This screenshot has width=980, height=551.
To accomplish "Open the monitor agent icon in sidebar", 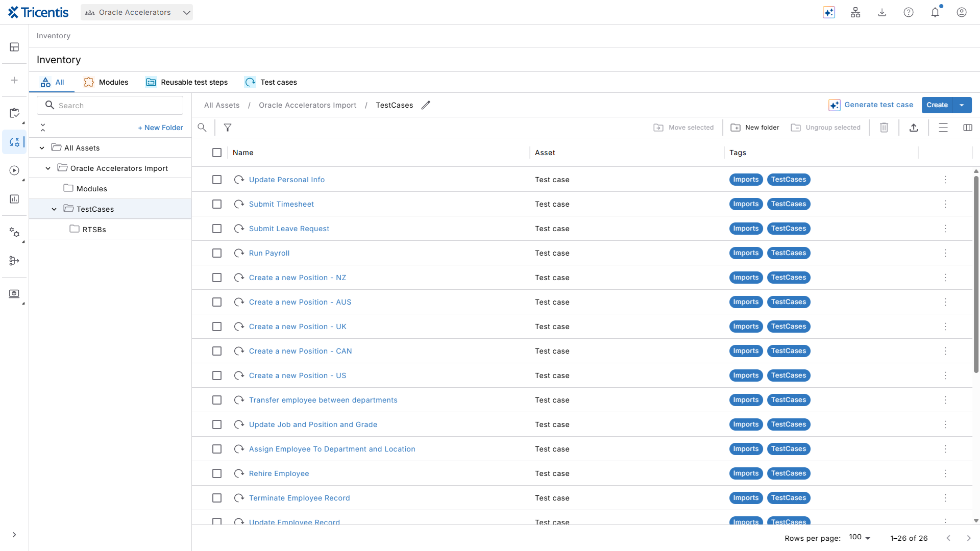I will [14, 294].
